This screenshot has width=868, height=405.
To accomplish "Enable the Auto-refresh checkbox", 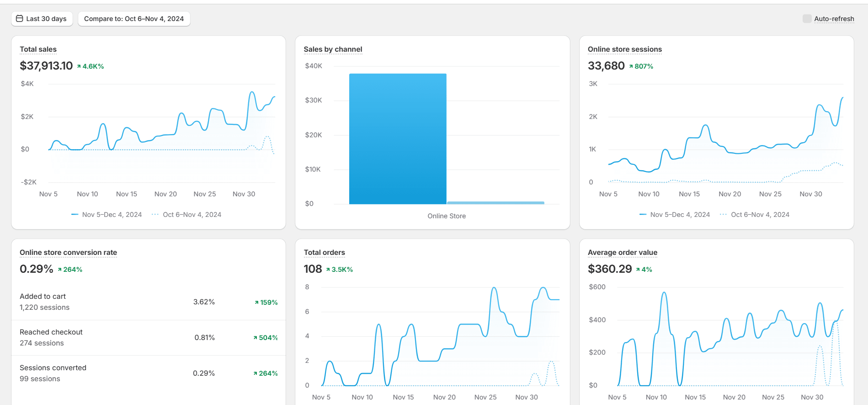I will point(807,19).
